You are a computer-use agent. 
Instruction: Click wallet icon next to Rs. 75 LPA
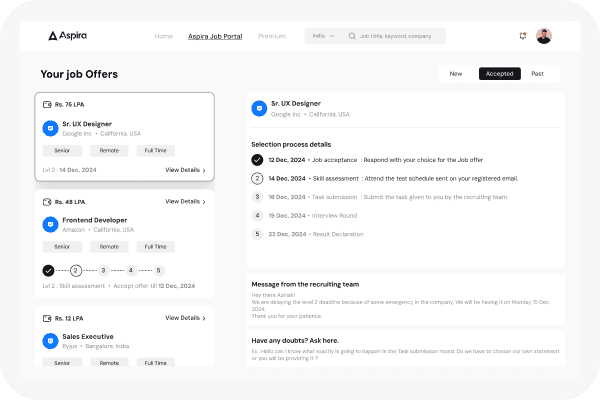(x=47, y=104)
